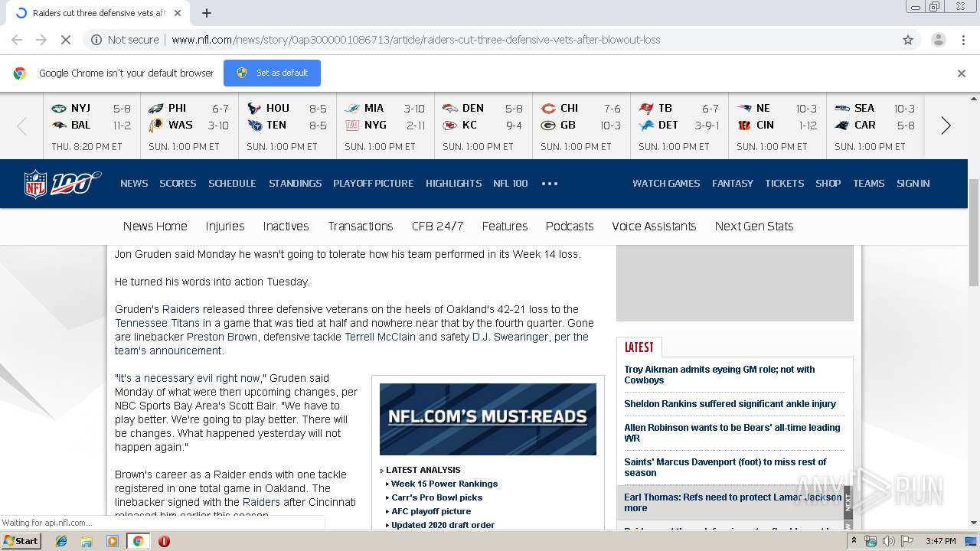Open the MIA vs NYG game card
980x551 pixels.
[x=385, y=126]
